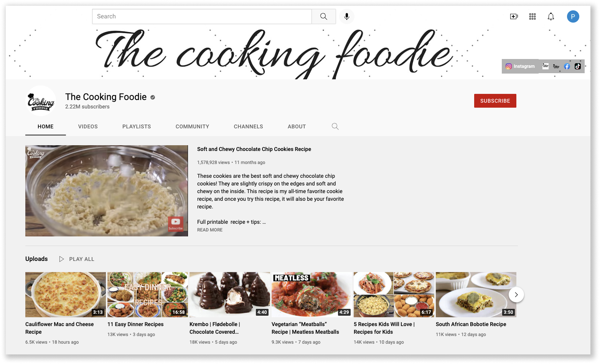Click the SUBSCRIBE button
The height and width of the screenshot is (364, 600).
coord(495,100)
